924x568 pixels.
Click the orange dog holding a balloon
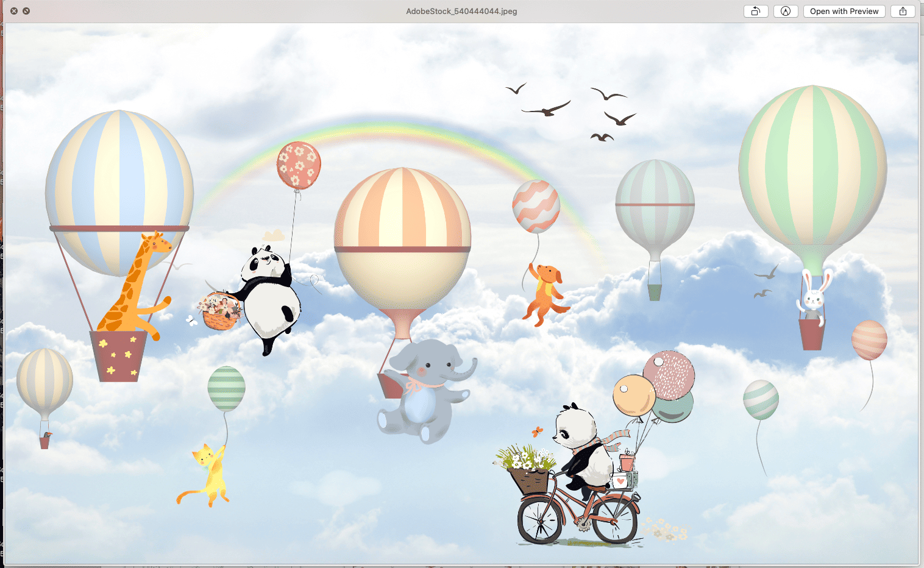pos(544,293)
